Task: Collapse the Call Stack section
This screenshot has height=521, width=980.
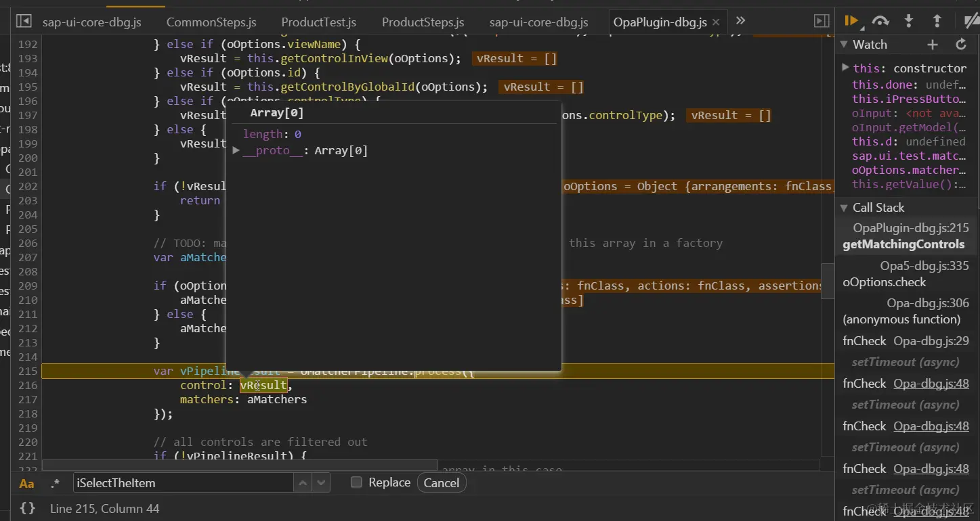Action: [844, 208]
